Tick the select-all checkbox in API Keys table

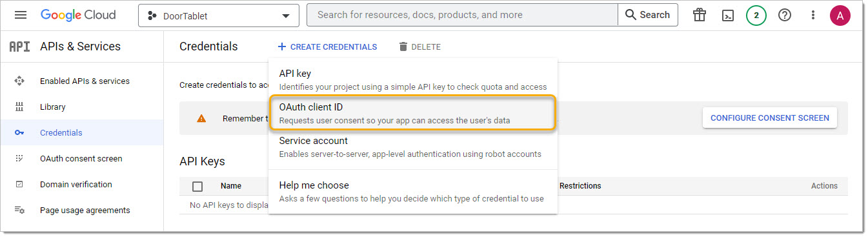[x=197, y=186]
